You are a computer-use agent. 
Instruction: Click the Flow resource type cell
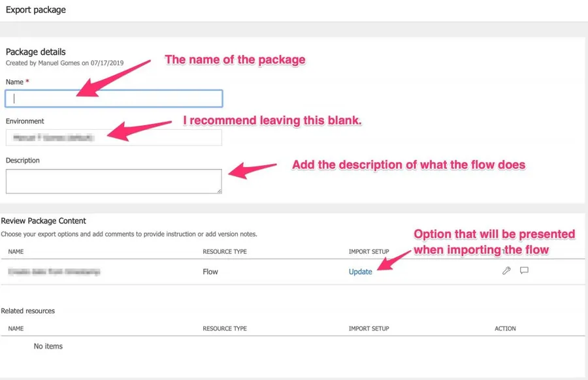click(x=210, y=272)
